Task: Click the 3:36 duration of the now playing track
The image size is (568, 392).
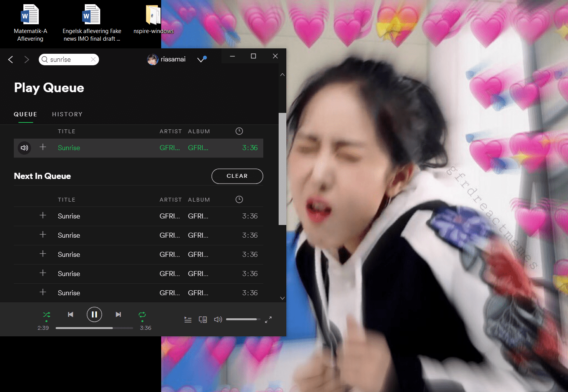Action: [250, 148]
